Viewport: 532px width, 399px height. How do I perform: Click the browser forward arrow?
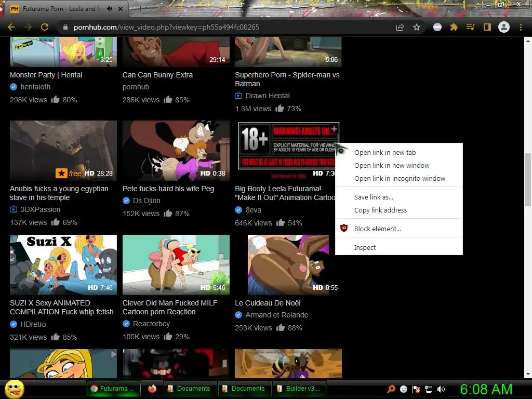click(x=28, y=27)
